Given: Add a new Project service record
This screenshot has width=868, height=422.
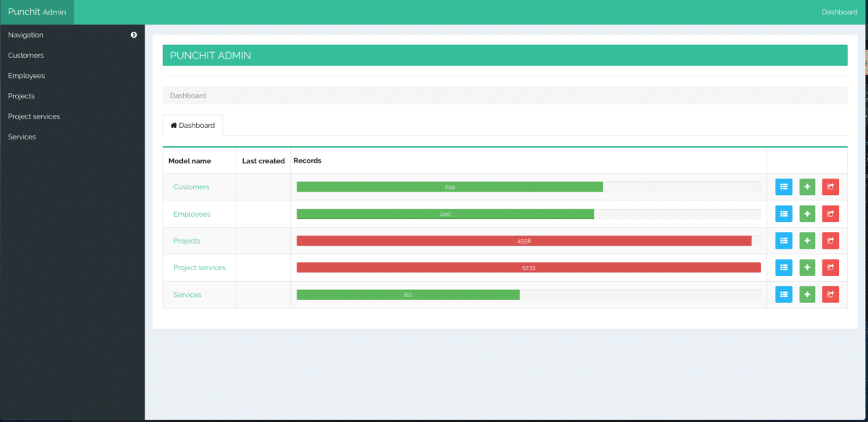Looking at the screenshot, I should (807, 267).
